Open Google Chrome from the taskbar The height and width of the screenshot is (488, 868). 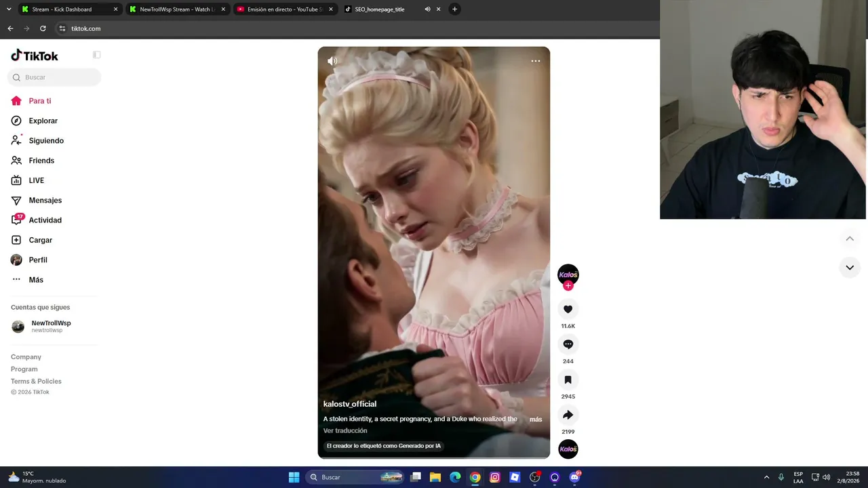[475, 477]
